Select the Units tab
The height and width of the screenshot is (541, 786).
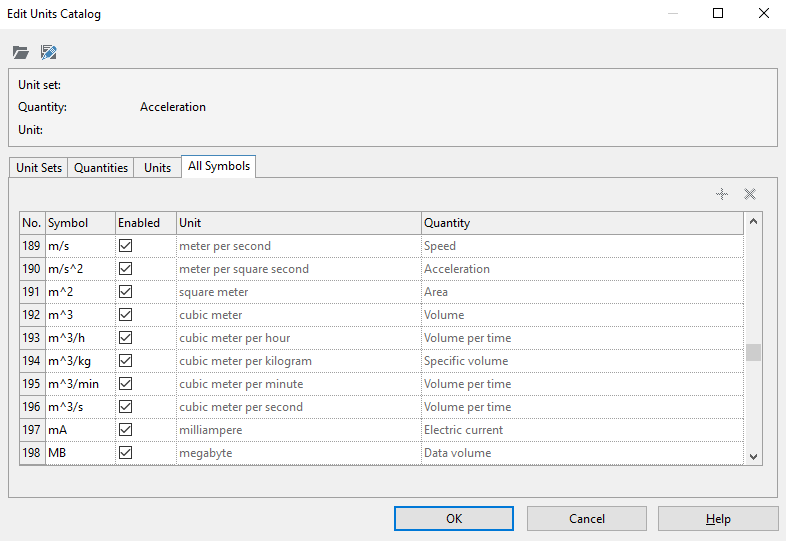point(158,168)
